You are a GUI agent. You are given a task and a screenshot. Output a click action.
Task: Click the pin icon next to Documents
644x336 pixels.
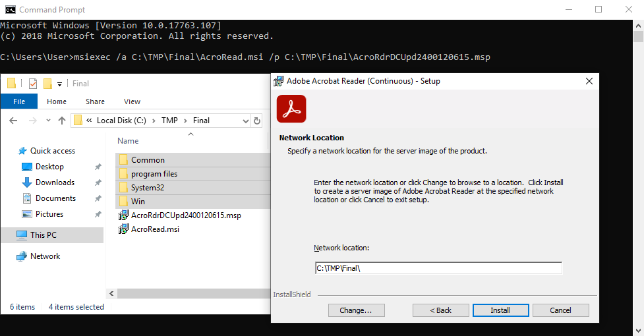(98, 198)
